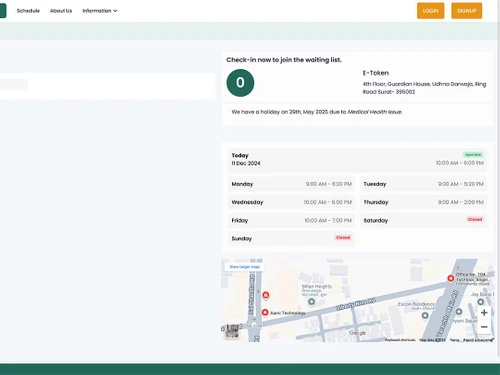Zoom in on the map with plus button

tap(484, 313)
